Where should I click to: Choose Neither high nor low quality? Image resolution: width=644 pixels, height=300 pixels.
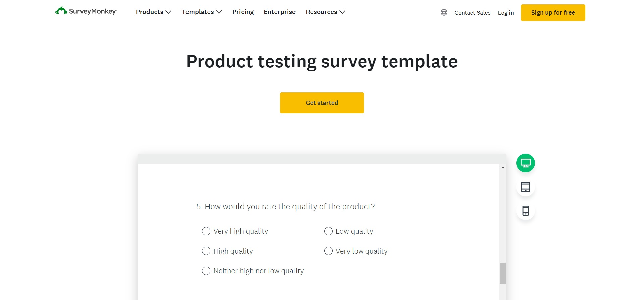pyautogui.click(x=206, y=271)
